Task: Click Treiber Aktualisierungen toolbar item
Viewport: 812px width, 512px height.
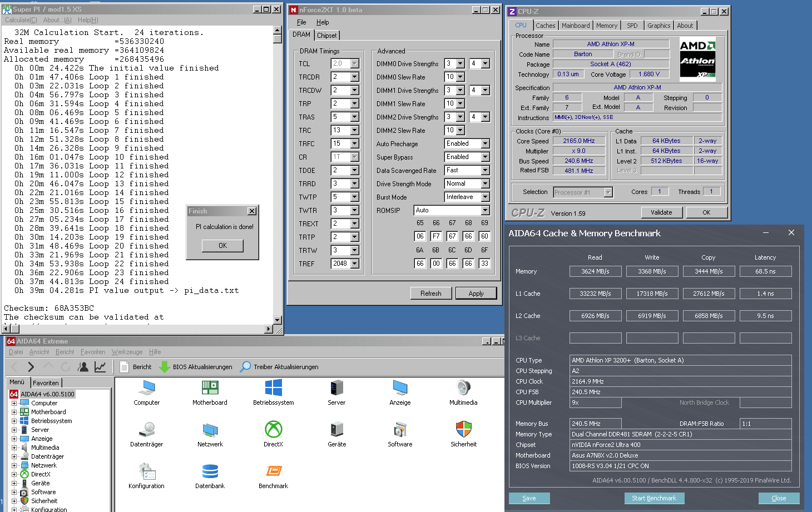Action: 279,367
